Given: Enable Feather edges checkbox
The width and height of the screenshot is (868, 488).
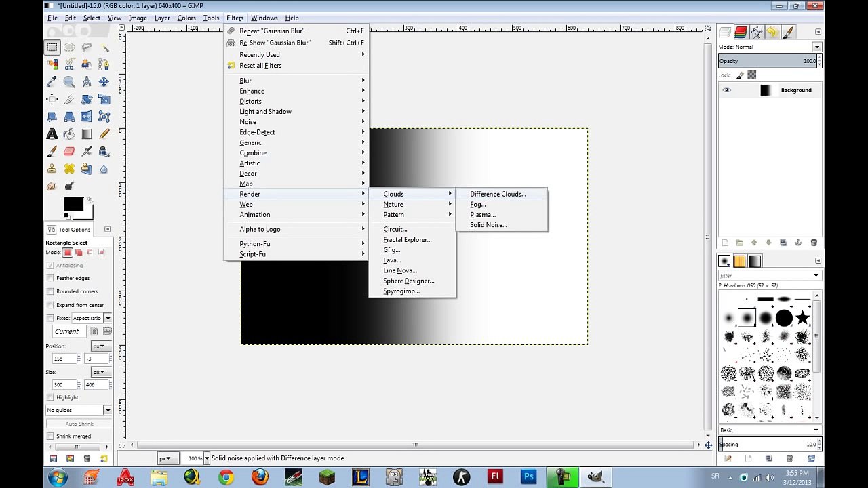Looking at the screenshot, I should point(50,278).
